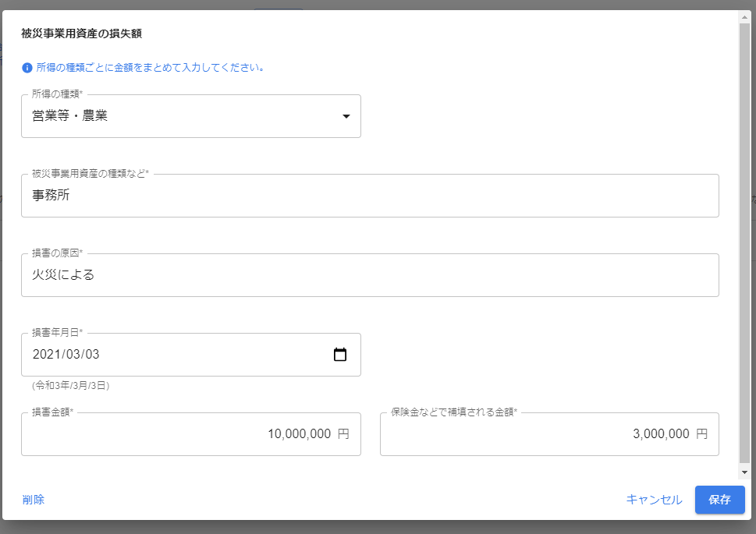The width and height of the screenshot is (756, 534).
Task: Expand the 所得の種類 dropdown arrow
Action: tap(346, 116)
